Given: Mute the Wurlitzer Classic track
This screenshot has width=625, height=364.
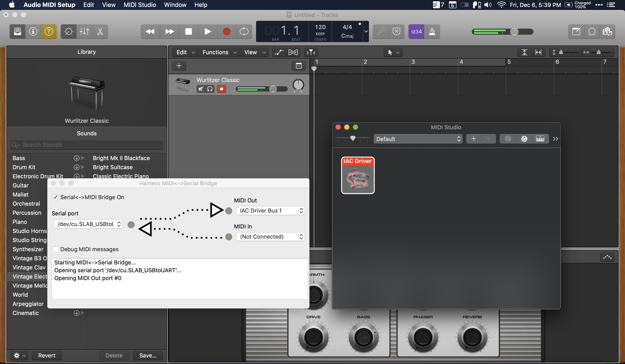Looking at the screenshot, I should point(201,89).
